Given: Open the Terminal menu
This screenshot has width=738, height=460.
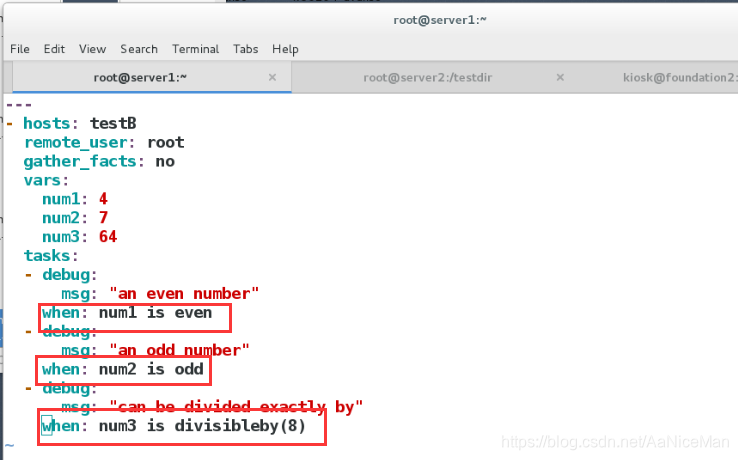Looking at the screenshot, I should tap(195, 49).
